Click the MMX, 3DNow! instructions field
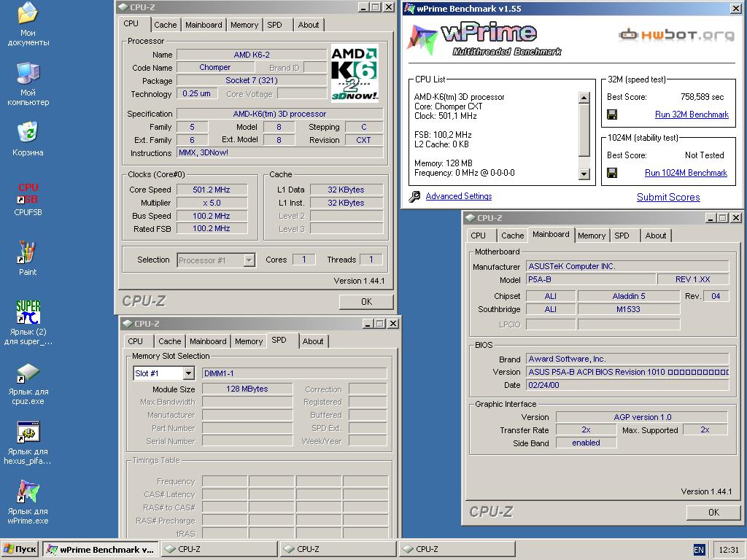747x560 pixels. 280,153
